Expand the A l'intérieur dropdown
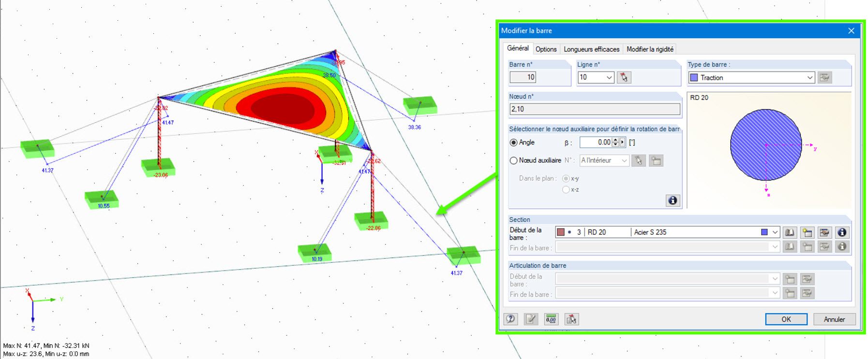This screenshot has height=359, width=868. click(624, 160)
